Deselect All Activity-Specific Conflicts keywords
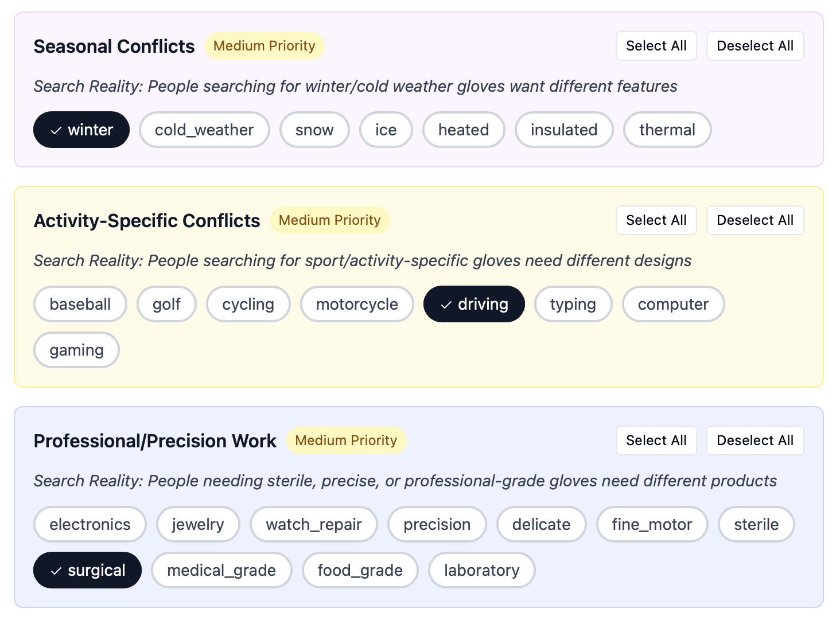The image size is (840, 624). point(755,220)
